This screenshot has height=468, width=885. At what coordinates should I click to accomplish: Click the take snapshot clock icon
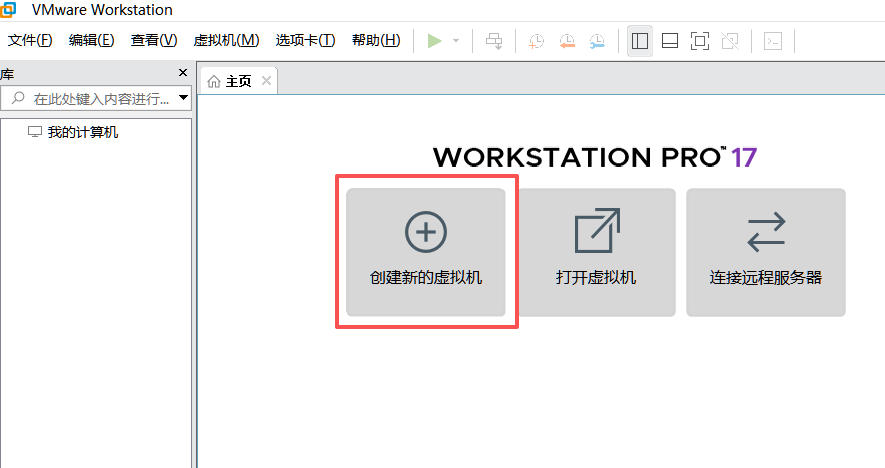click(537, 41)
